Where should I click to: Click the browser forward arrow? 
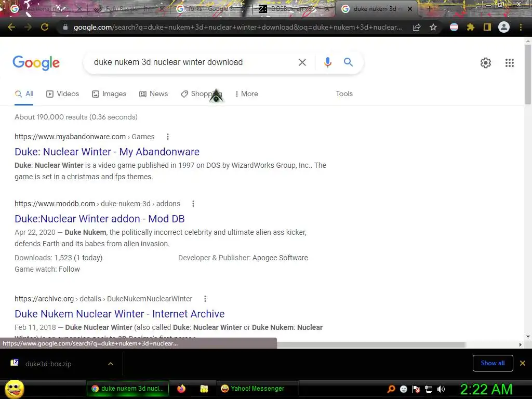(28, 27)
